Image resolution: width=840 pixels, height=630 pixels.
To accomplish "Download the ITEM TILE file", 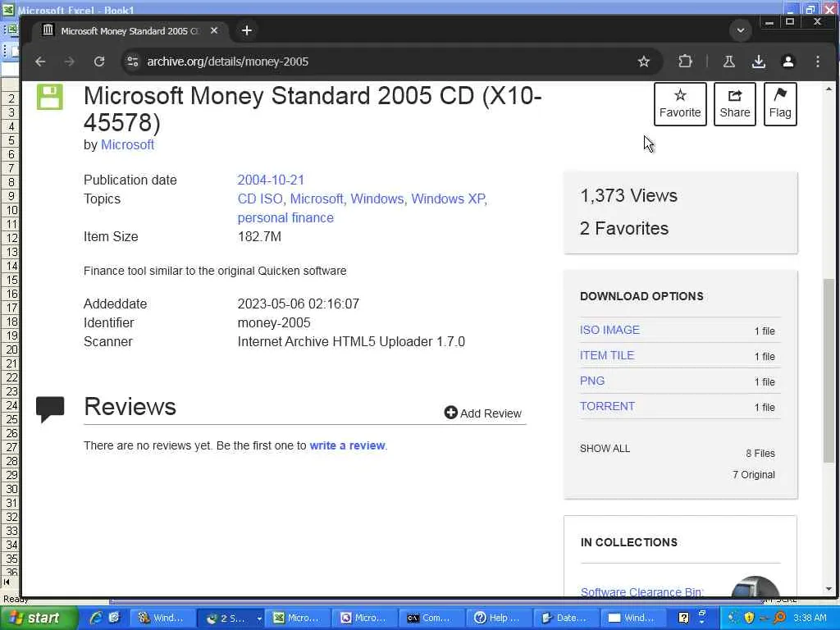I will click(607, 355).
